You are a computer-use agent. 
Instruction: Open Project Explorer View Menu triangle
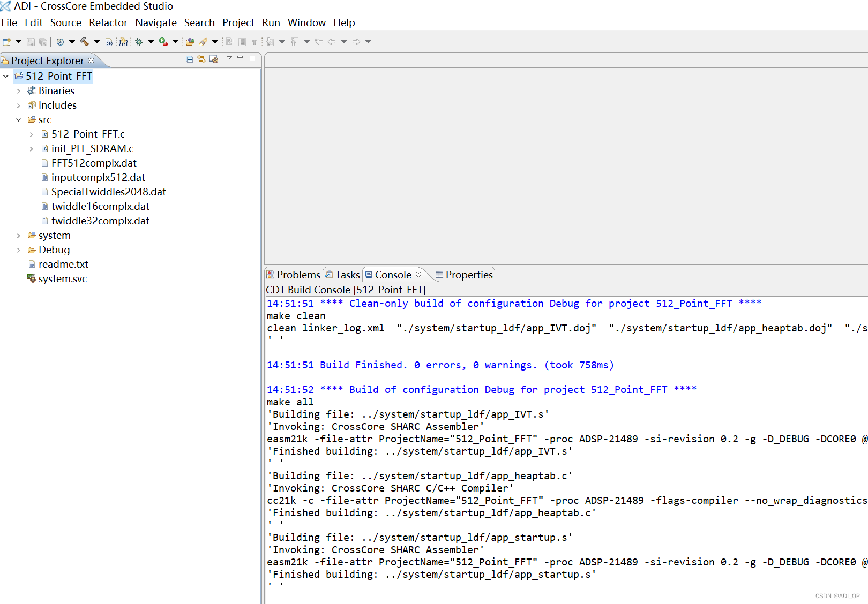(229, 58)
